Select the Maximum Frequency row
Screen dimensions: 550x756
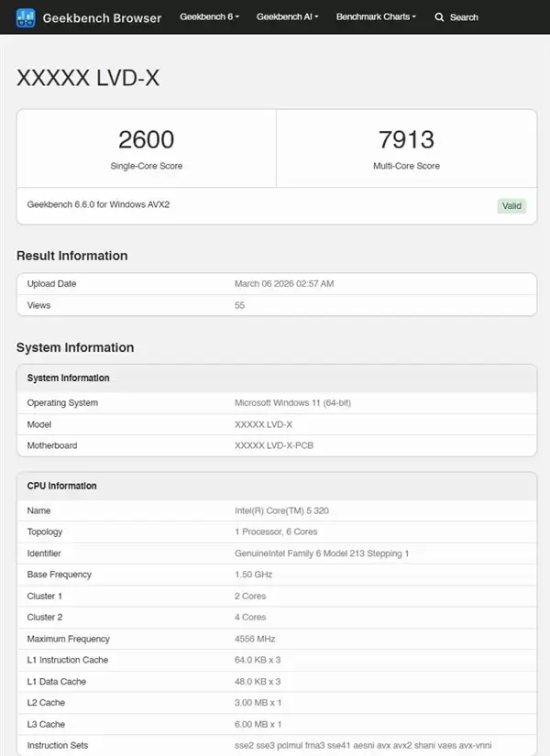[x=275, y=639]
